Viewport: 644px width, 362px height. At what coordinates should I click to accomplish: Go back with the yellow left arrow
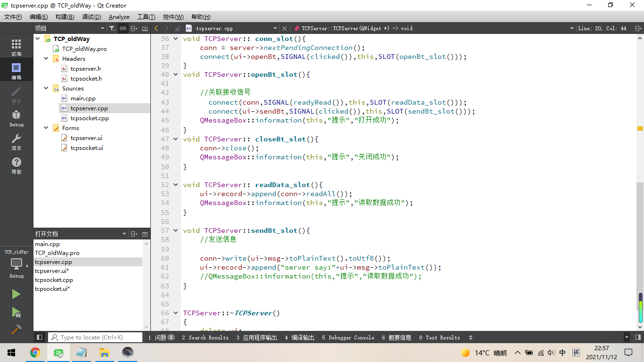157,28
